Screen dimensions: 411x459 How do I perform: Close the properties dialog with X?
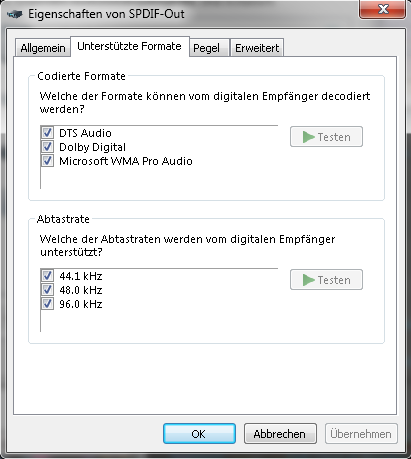click(383, 9)
